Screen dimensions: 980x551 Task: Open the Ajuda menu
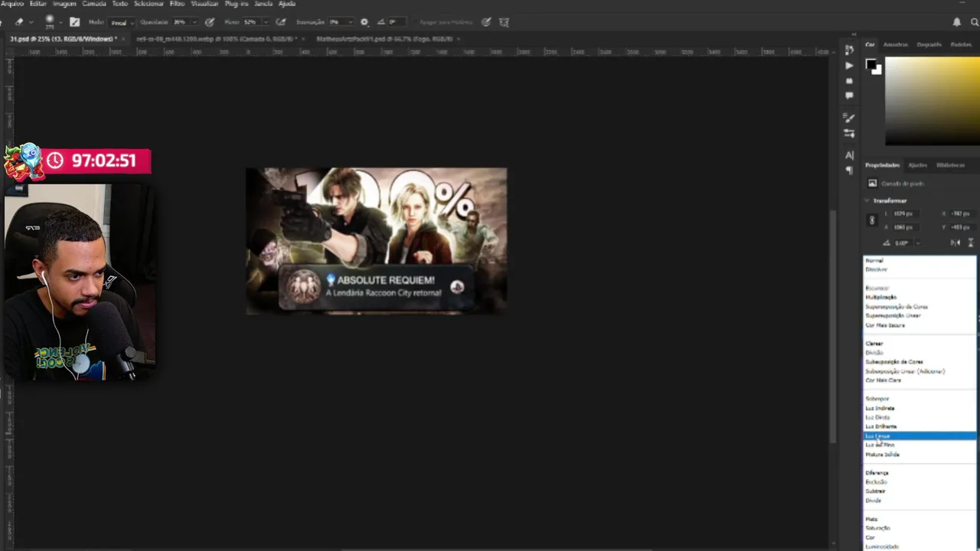coord(287,4)
